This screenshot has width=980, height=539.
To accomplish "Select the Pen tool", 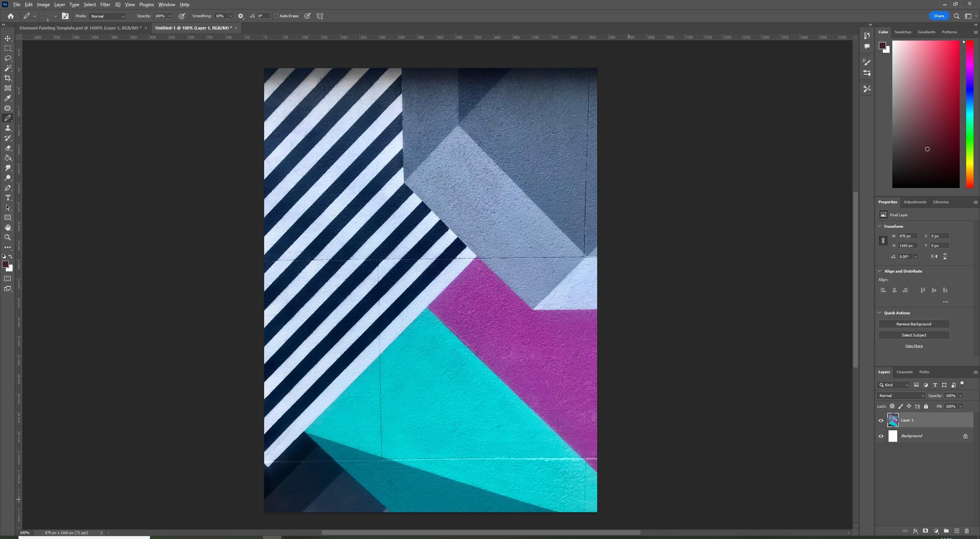I will click(x=8, y=188).
